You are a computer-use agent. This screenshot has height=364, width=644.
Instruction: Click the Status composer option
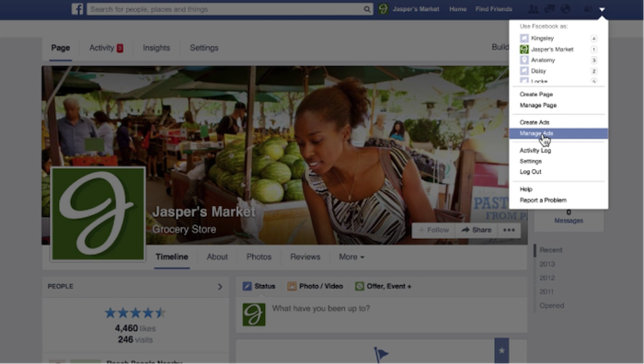click(265, 286)
